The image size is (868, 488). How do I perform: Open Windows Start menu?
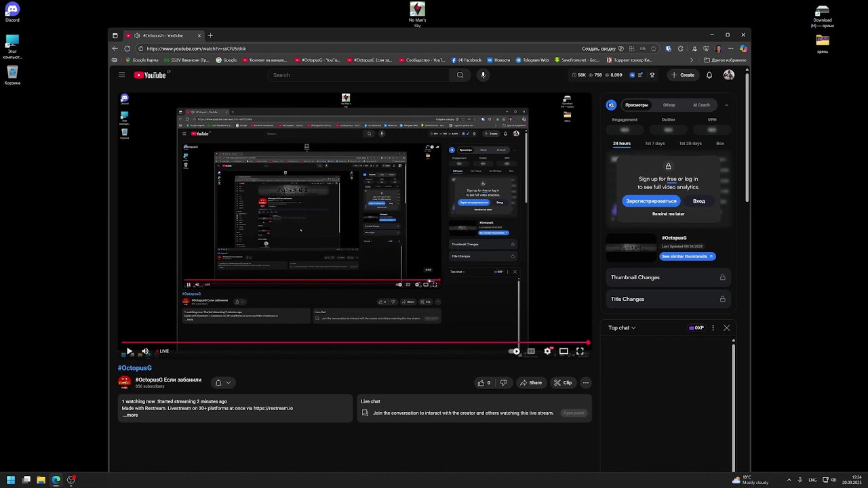tap(11, 480)
